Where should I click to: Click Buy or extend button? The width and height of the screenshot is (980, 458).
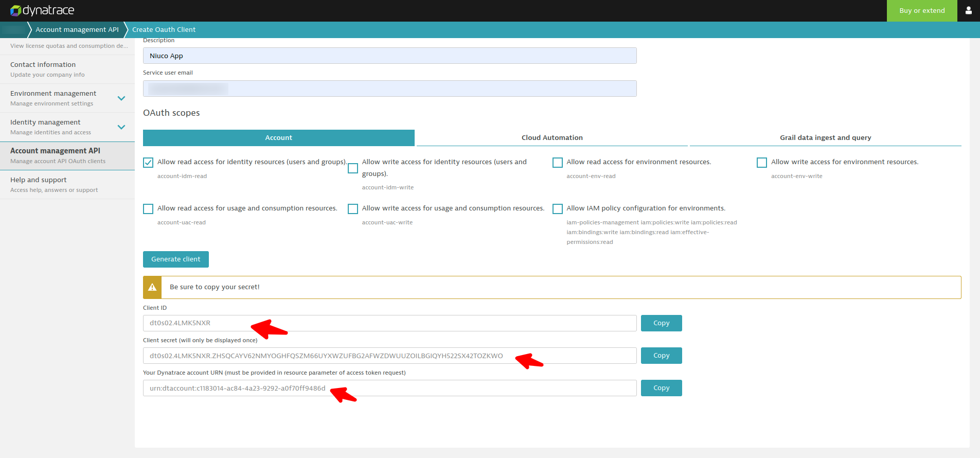coord(922,11)
